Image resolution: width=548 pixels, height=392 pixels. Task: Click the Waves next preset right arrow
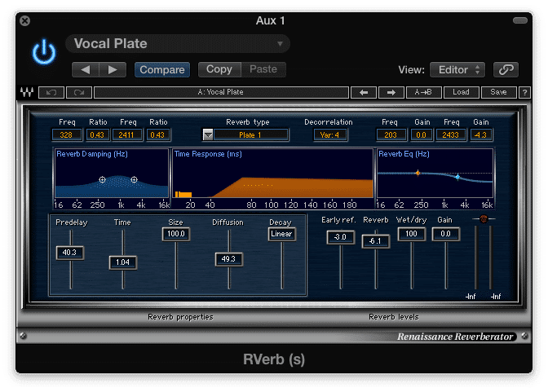tap(391, 93)
